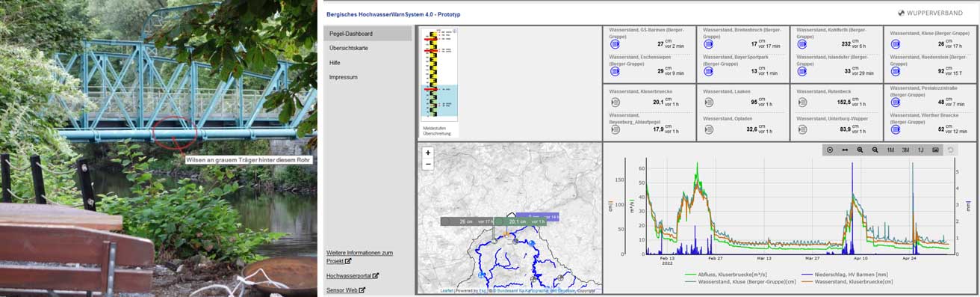The width and height of the screenshot is (980, 297).
Task: Click the '26 cm' map popup label
Action: pyautogui.click(x=467, y=221)
